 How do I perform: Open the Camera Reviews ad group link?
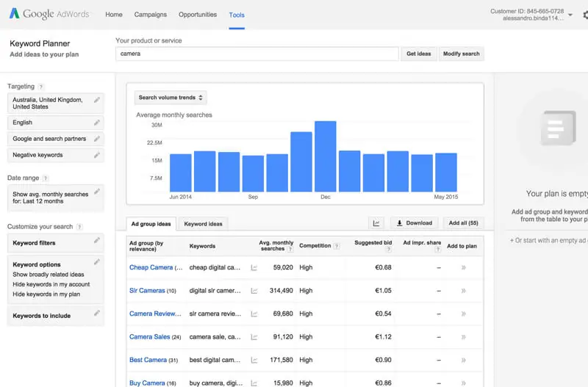[x=155, y=314]
